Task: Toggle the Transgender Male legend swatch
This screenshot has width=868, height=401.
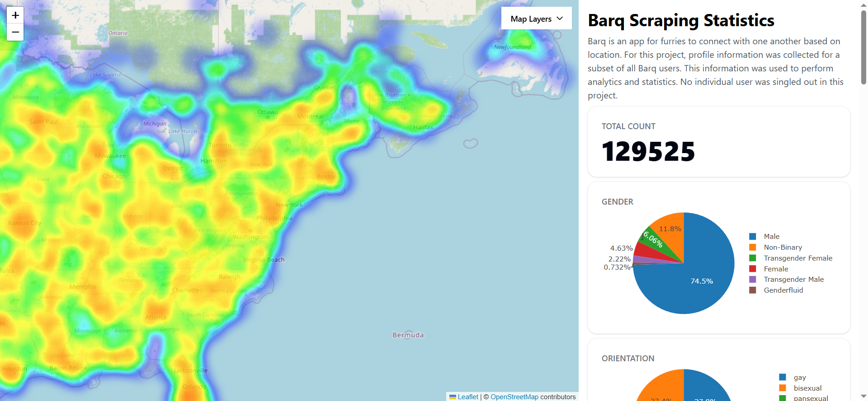Action: point(753,279)
